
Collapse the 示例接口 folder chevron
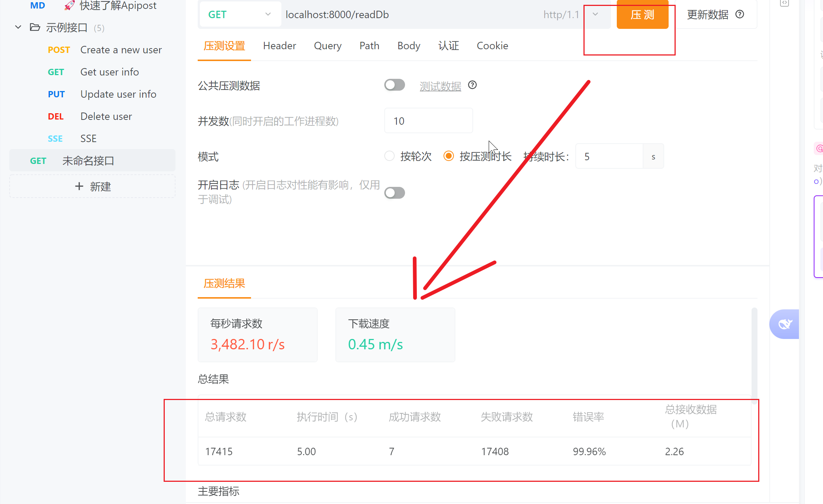coord(18,27)
